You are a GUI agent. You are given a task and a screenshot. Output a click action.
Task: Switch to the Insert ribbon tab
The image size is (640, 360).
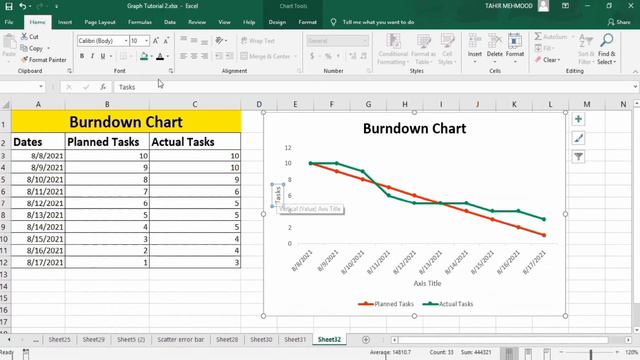65,22
